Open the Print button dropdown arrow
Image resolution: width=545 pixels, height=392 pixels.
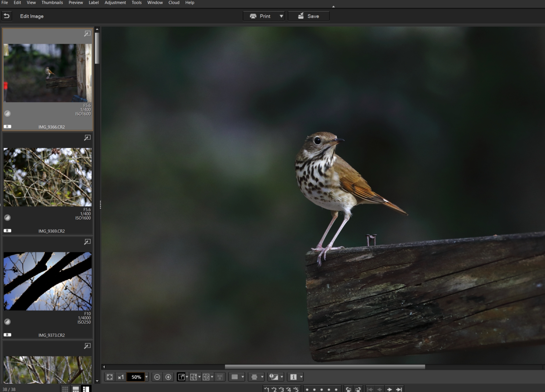(x=280, y=16)
